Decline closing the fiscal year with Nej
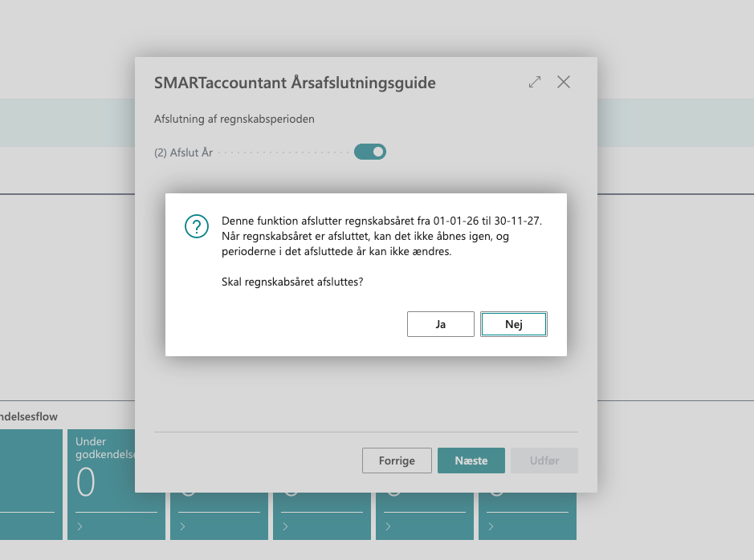Viewport: 754px width, 560px height. pyautogui.click(x=514, y=324)
